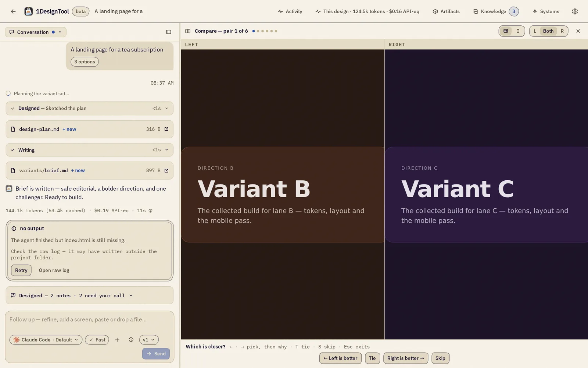Viewport: 588px width, 368px height.
Task: Choose Right is better
Action: point(406,358)
